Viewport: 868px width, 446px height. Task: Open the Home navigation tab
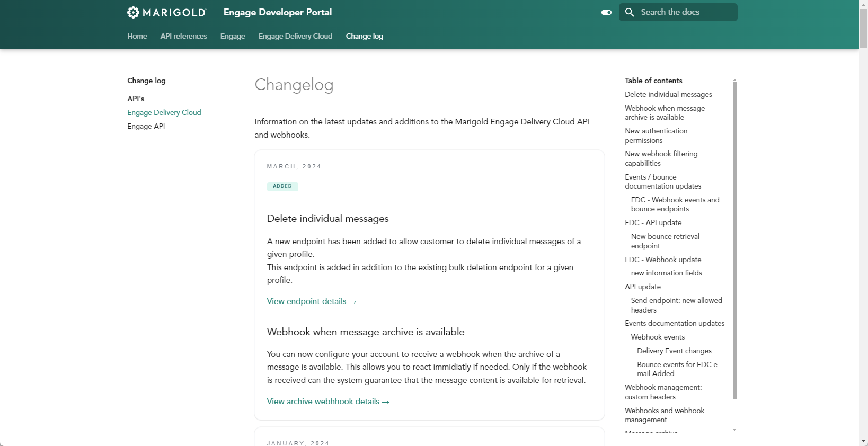click(137, 36)
